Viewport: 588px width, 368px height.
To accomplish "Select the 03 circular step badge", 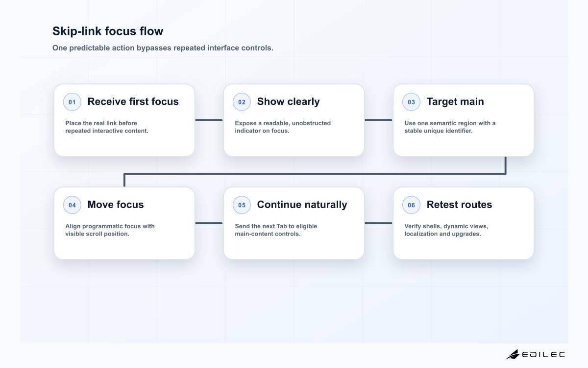I will (x=411, y=102).
